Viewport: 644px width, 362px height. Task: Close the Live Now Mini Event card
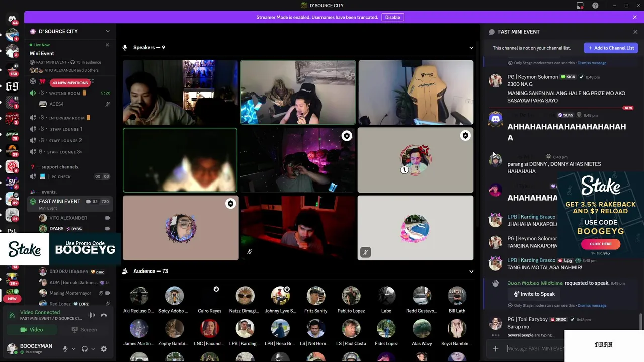[x=107, y=45]
